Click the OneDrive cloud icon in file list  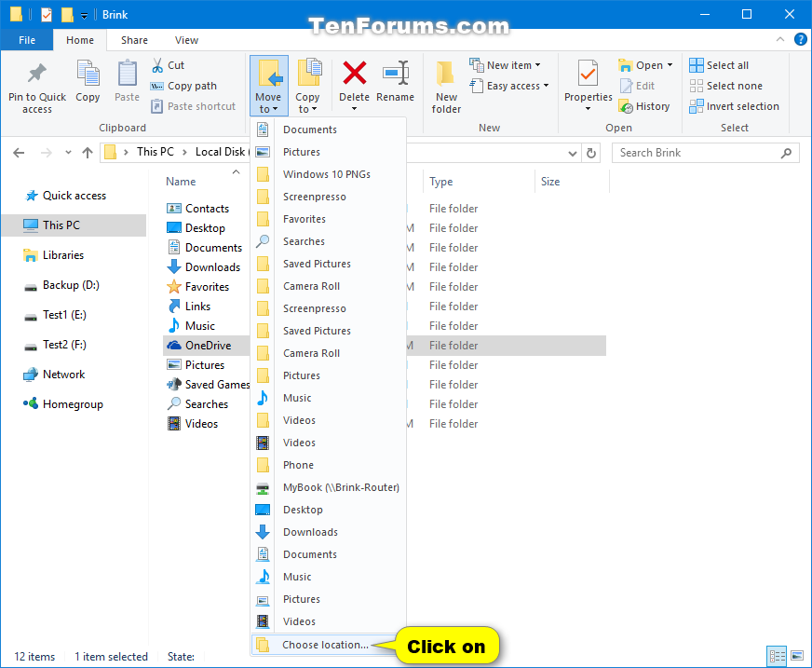click(174, 345)
